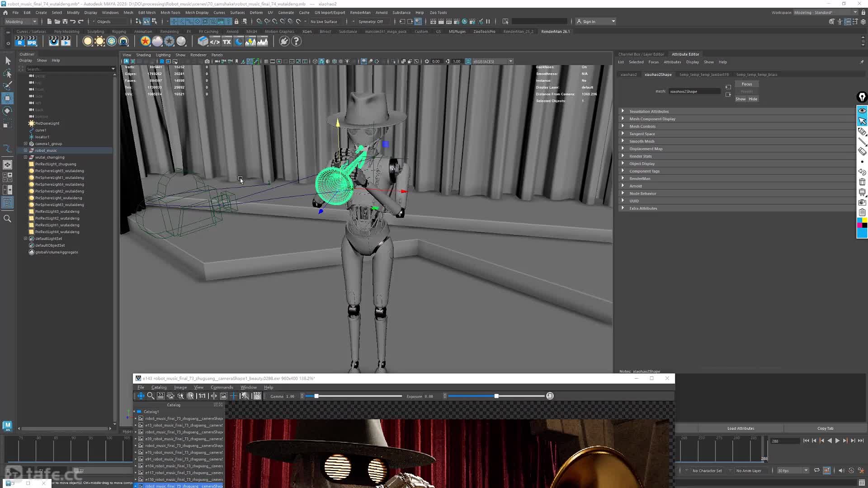Click the plug-in connector shelf icon
Viewport: 868px width, 488px height.
pyautogui.click(x=284, y=42)
